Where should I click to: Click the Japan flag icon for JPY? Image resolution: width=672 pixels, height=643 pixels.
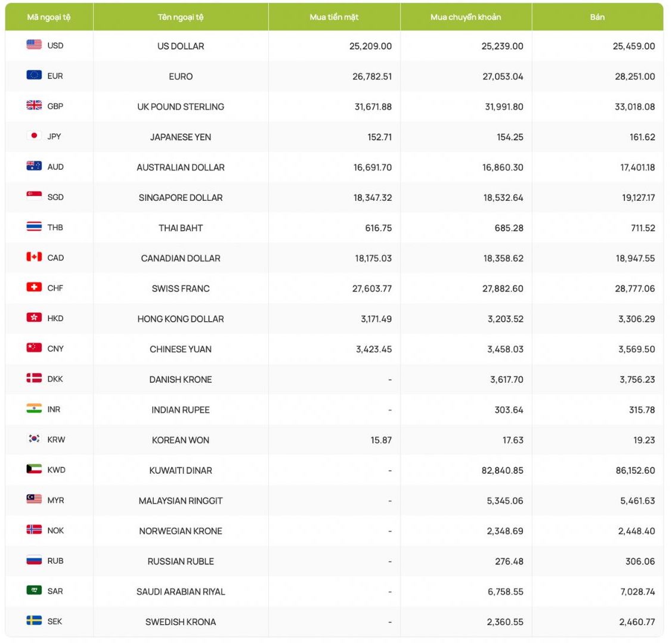pyautogui.click(x=35, y=136)
